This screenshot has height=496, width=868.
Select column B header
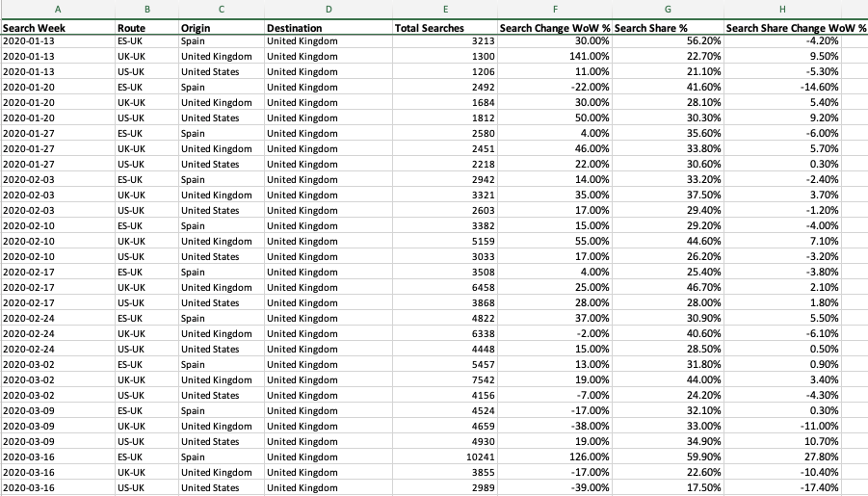point(146,9)
